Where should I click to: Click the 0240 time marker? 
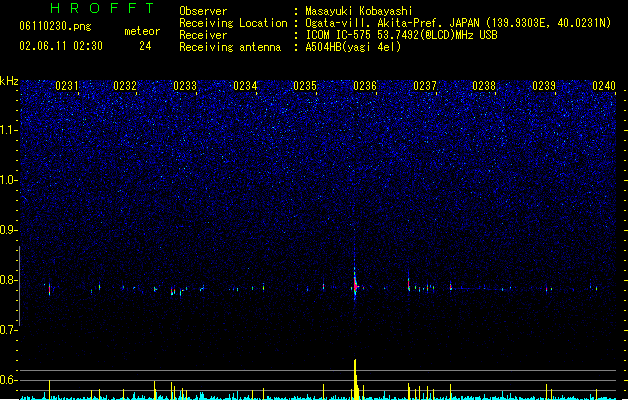point(604,86)
